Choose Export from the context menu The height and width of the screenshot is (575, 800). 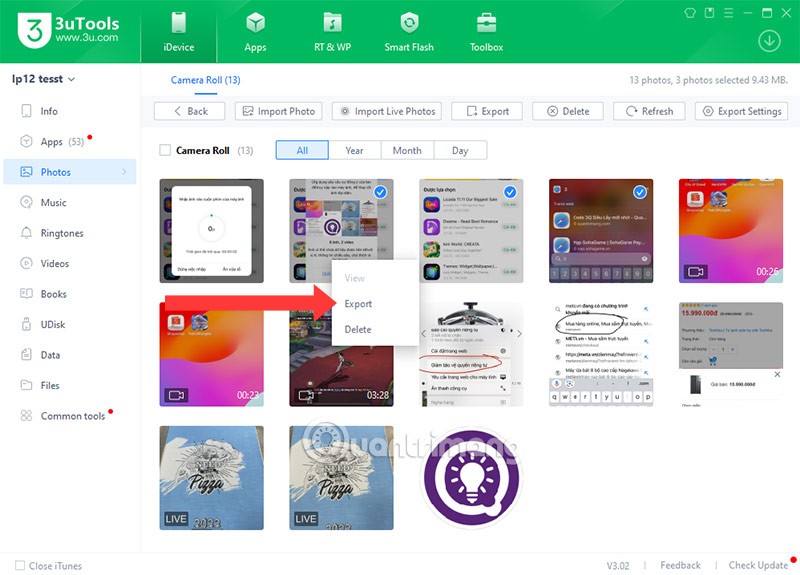tap(358, 304)
